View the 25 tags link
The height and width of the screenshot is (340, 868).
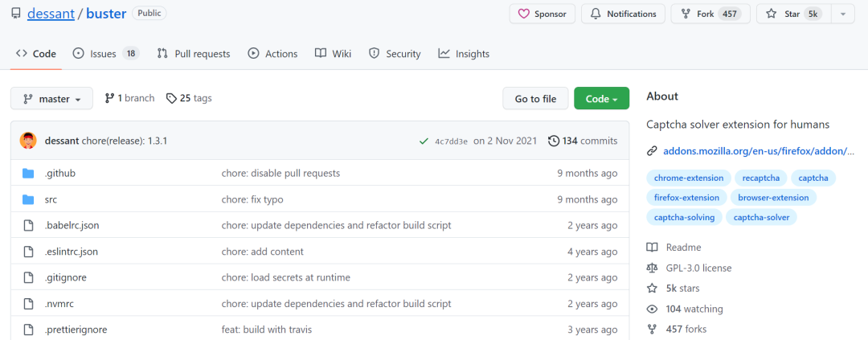pos(189,98)
